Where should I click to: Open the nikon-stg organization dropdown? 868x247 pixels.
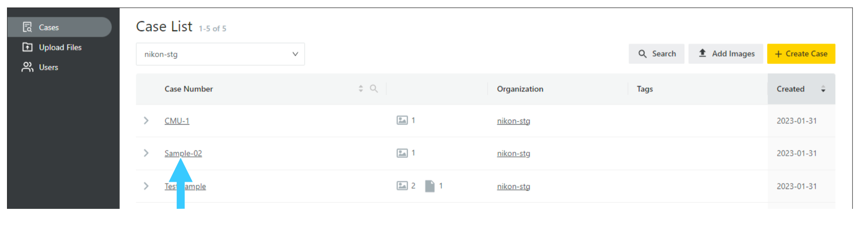click(x=220, y=54)
